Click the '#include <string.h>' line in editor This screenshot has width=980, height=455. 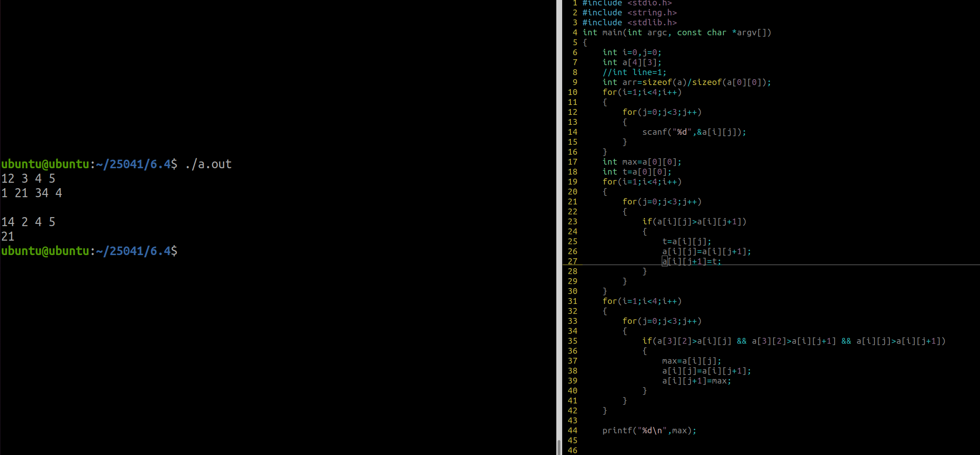629,13
